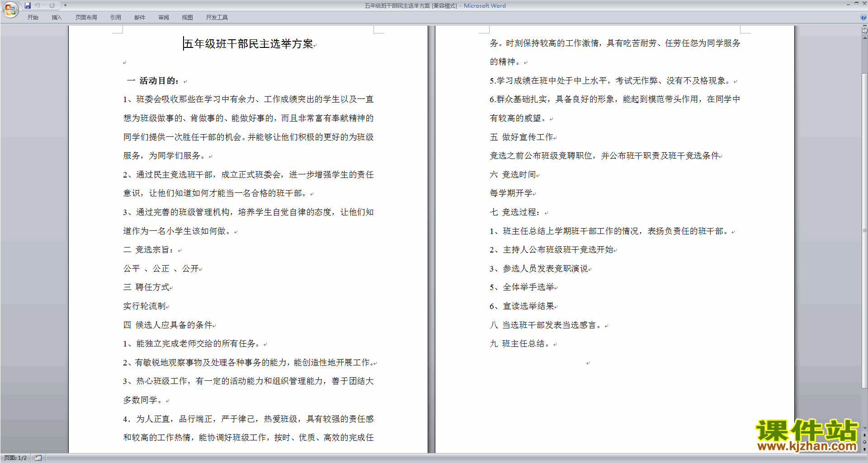Click the heading 三 聘任方式
868x463 pixels.
146,287
